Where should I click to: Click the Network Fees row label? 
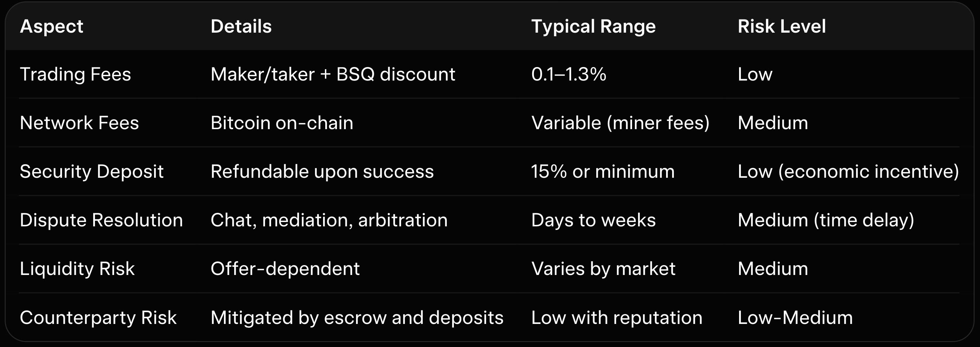click(79, 123)
